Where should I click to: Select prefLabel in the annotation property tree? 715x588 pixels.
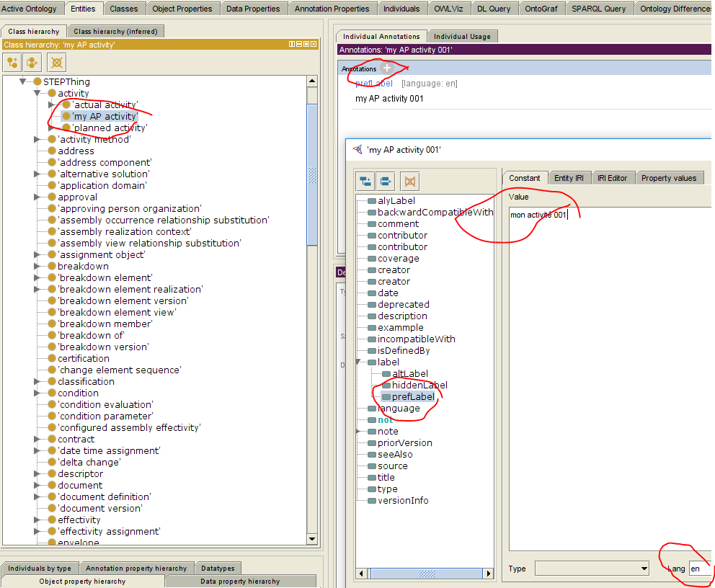click(413, 396)
